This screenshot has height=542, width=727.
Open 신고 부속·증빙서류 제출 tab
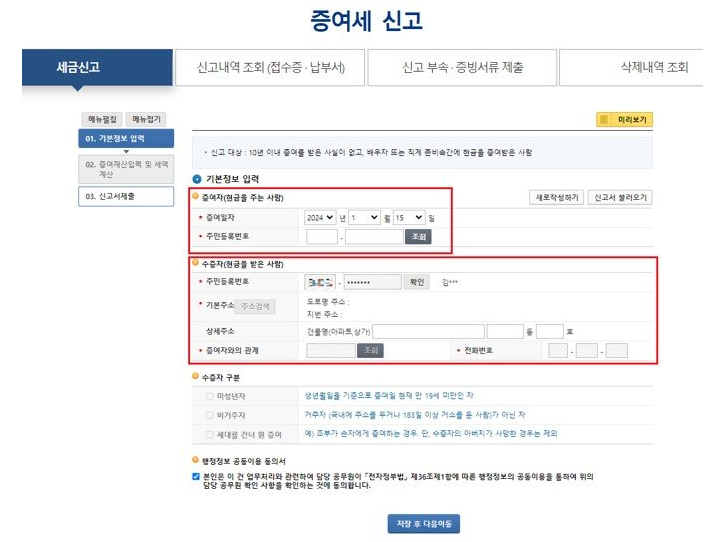(462, 68)
